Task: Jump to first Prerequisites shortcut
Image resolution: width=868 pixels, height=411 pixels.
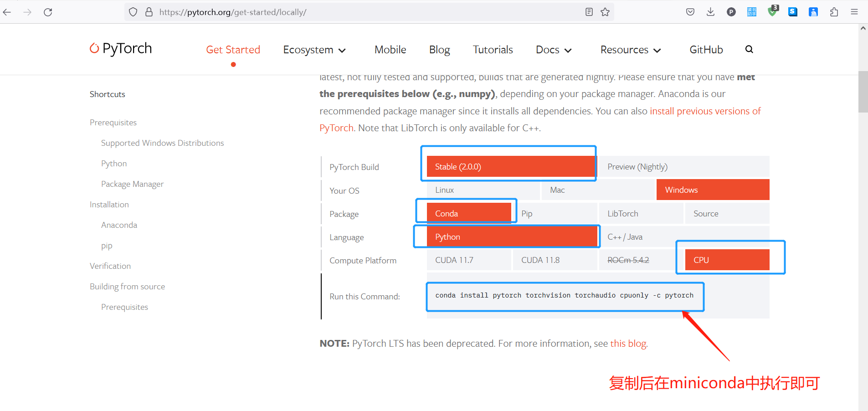Action: [113, 123]
